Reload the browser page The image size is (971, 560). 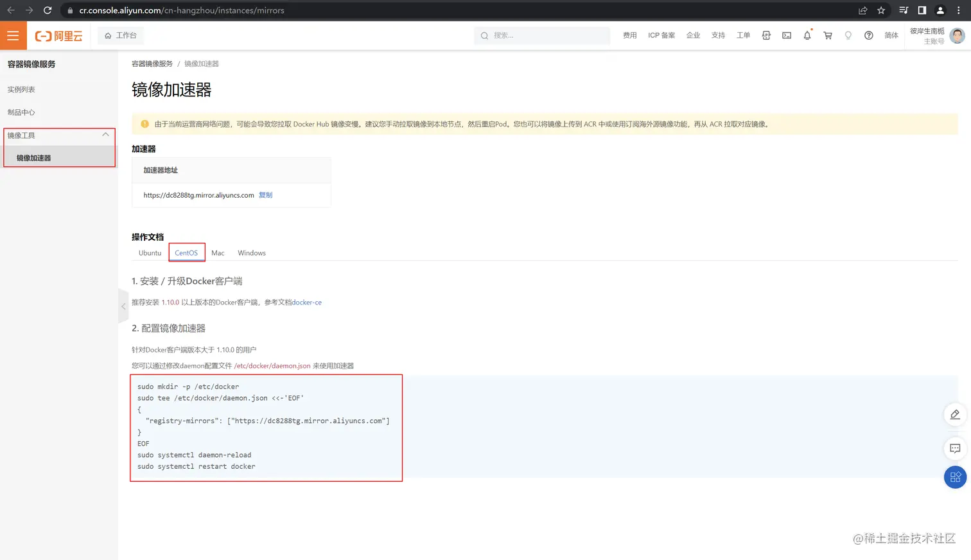tap(48, 10)
